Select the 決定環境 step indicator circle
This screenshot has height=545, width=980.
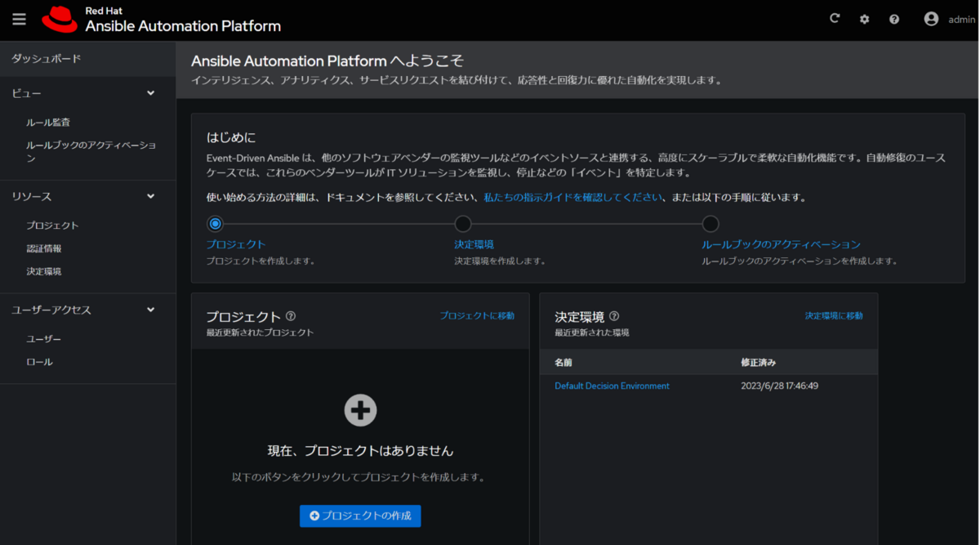click(463, 223)
